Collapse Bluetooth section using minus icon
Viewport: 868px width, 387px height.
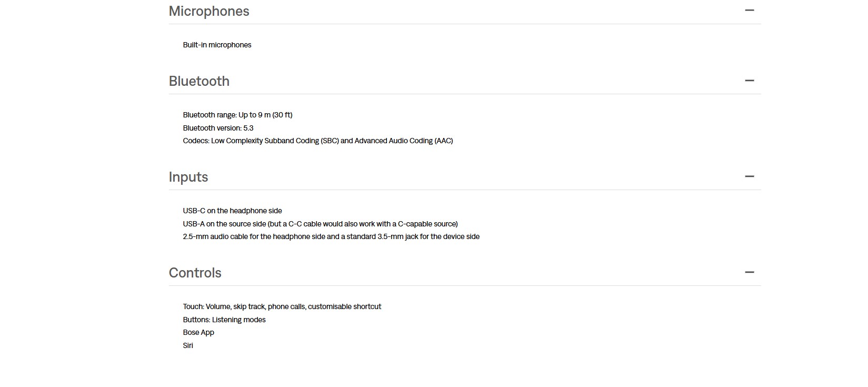(749, 81)
